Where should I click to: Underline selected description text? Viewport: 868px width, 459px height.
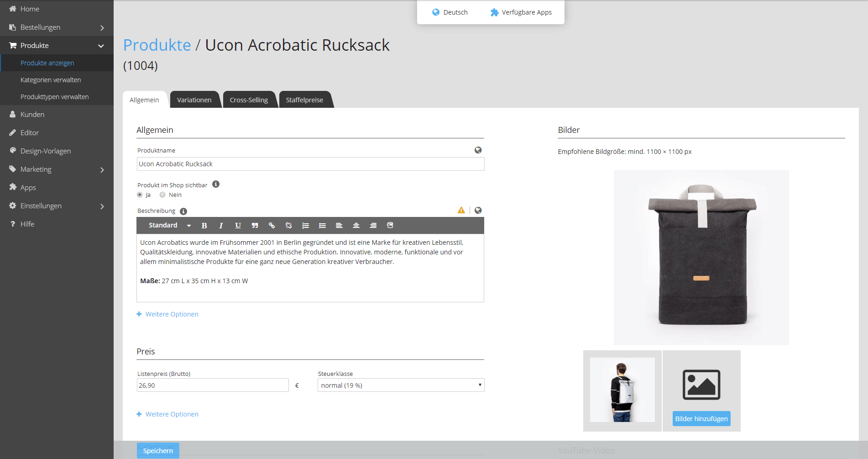tap(238, 226)
